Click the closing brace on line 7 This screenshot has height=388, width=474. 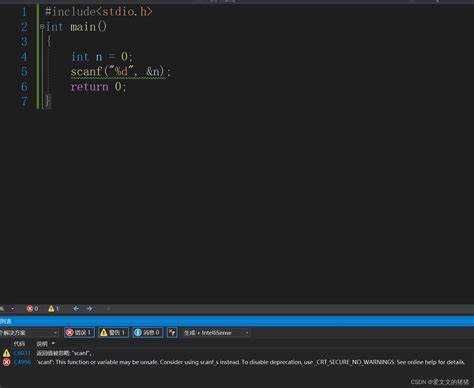pyautogui.click(x=48, y=101)
